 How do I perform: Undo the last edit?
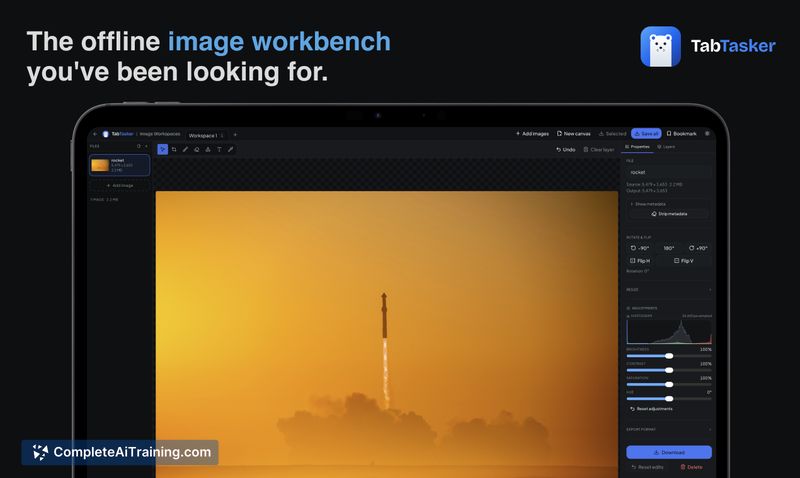point(566,149)
